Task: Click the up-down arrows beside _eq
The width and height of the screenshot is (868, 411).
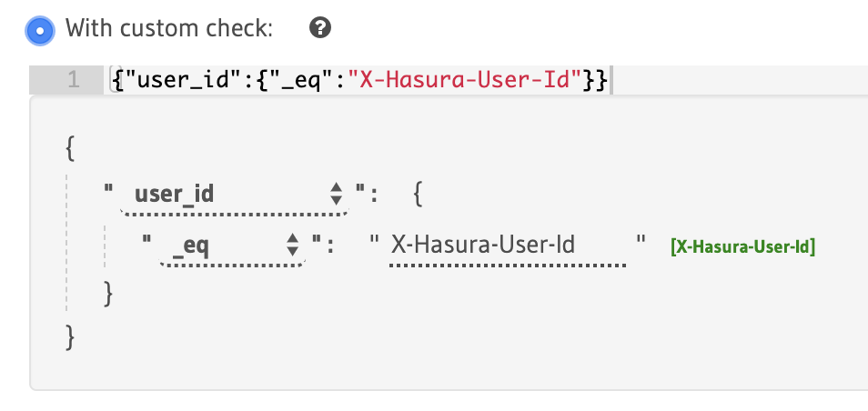Action: point(292,245)
